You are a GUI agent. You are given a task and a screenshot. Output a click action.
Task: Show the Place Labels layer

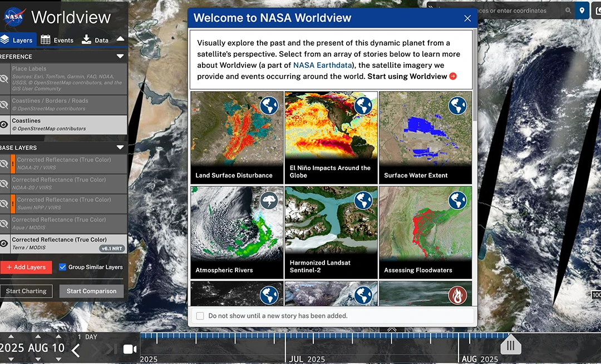4,78
